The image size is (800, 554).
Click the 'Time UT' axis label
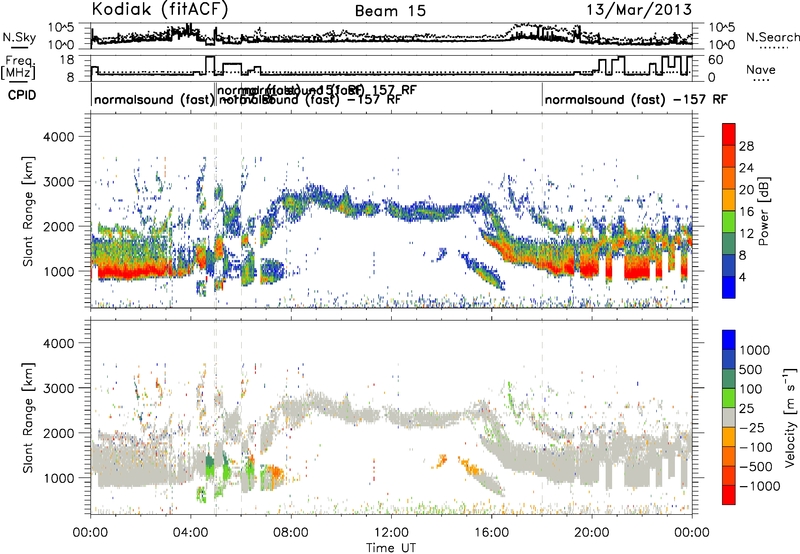(x=391, y=548)
